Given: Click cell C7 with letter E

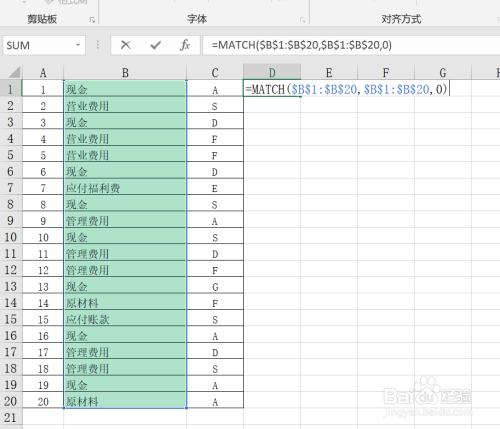Looking at the screenshot, I should [215, 188].
